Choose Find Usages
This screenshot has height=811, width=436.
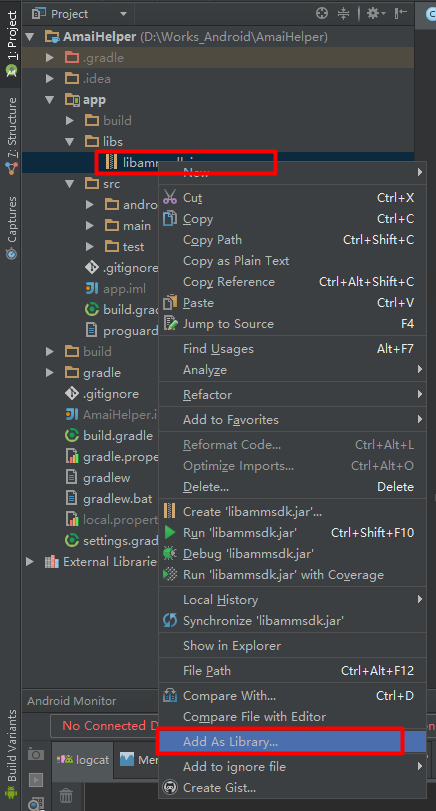coord(292,349)
